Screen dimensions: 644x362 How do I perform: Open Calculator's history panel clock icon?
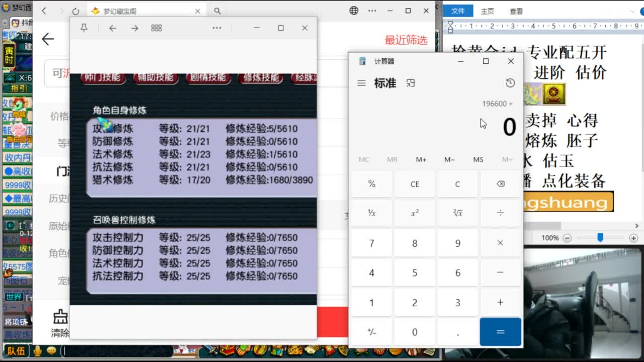[510, 82]
